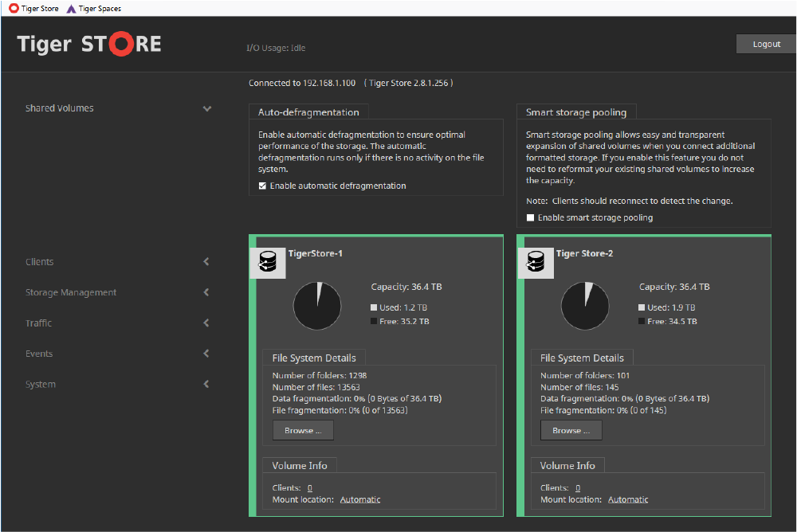Click Connected to 192.168.1.100 text
Screen dimensions: 797x532
pyautogui.click(x=302, y=83)
